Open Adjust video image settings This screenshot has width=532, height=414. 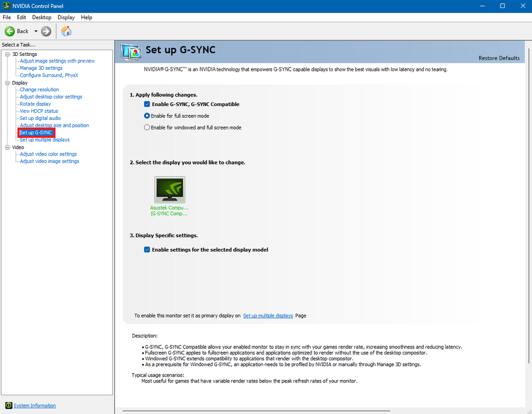[50, 161]
